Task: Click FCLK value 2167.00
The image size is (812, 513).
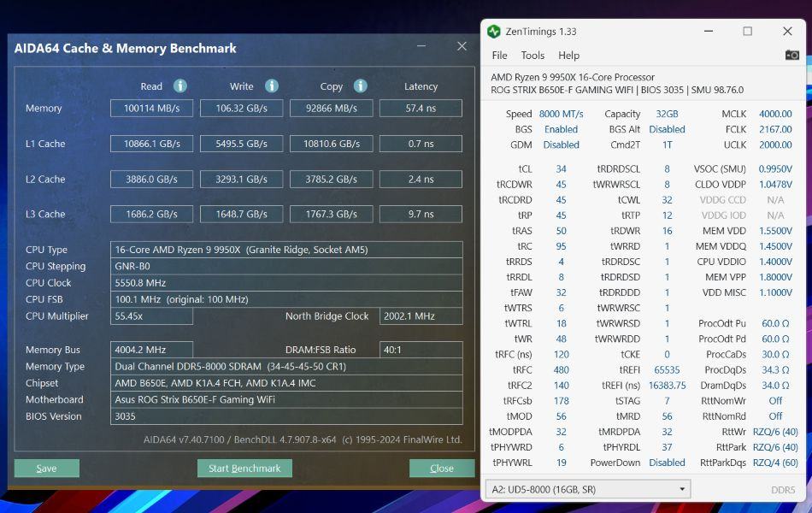Action: point(775,130)
